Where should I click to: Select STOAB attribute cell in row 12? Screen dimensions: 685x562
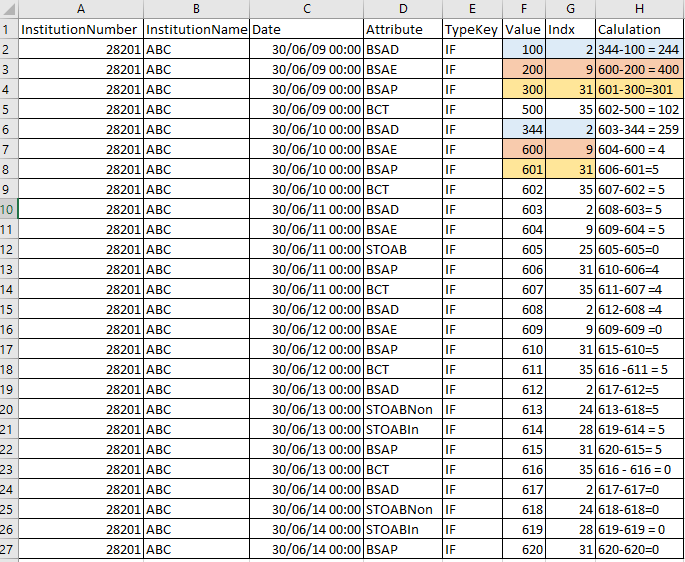click(403, 249)
